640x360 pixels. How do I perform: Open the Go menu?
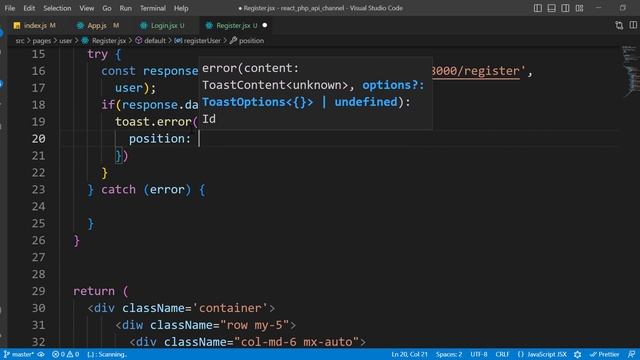[107, 8]
